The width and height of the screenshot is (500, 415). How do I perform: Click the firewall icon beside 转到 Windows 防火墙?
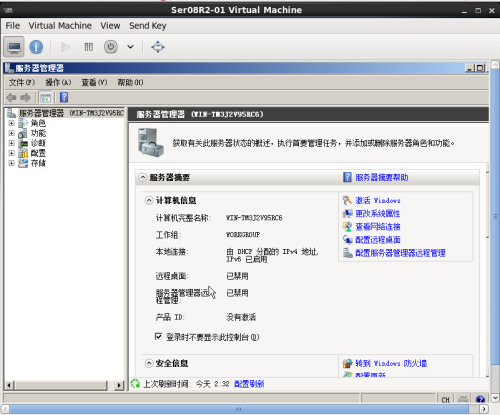[x=347, y=363]
